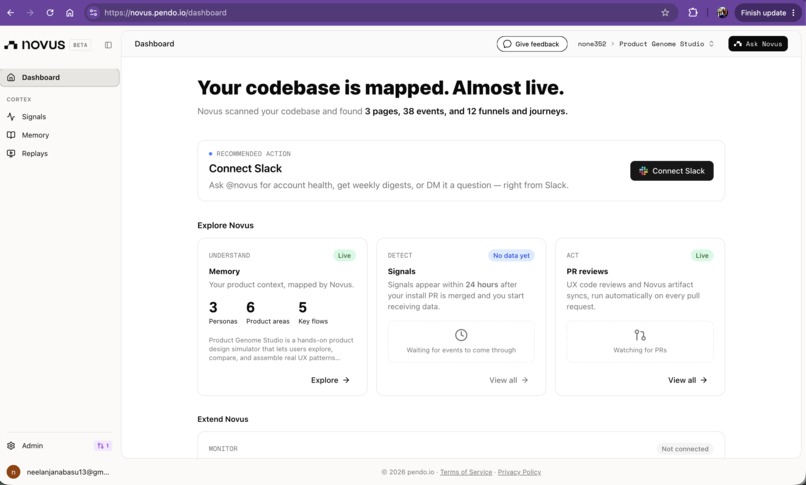Click the Signals pulse icon
Image resolution: width=806 pixels, height=485 pixels.
pos(11,117)
